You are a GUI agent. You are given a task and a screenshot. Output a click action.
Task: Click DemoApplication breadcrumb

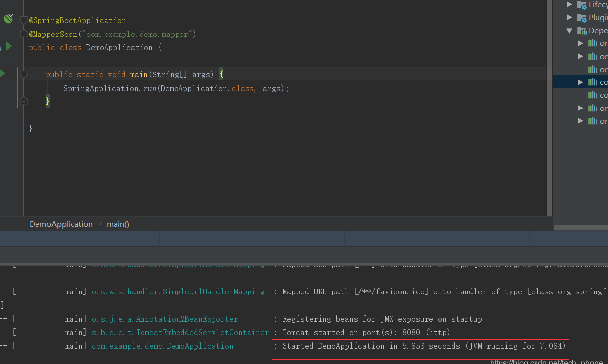coord(61,224)
